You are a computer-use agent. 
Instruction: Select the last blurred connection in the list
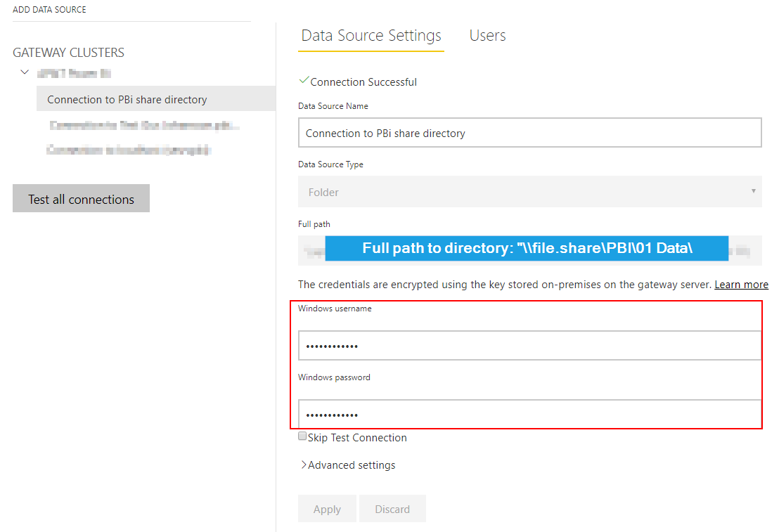click(x=129, y=150)
